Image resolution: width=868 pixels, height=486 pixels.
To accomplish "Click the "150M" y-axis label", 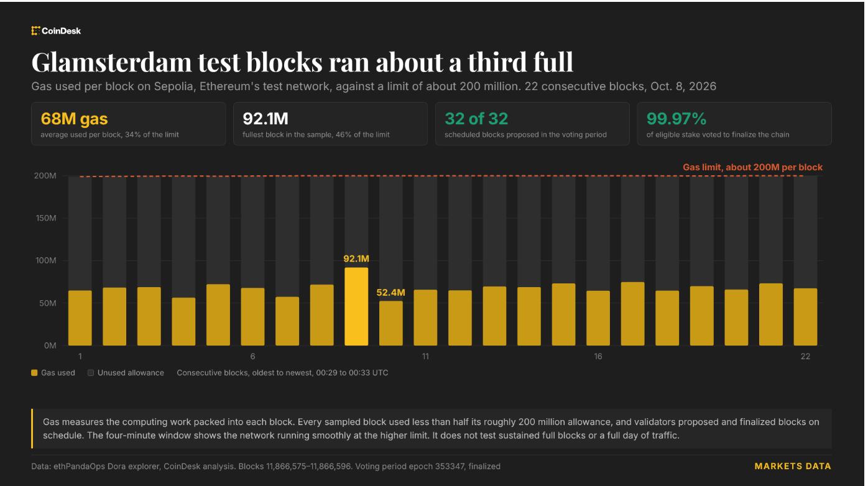I will click(x=45, y=218).
